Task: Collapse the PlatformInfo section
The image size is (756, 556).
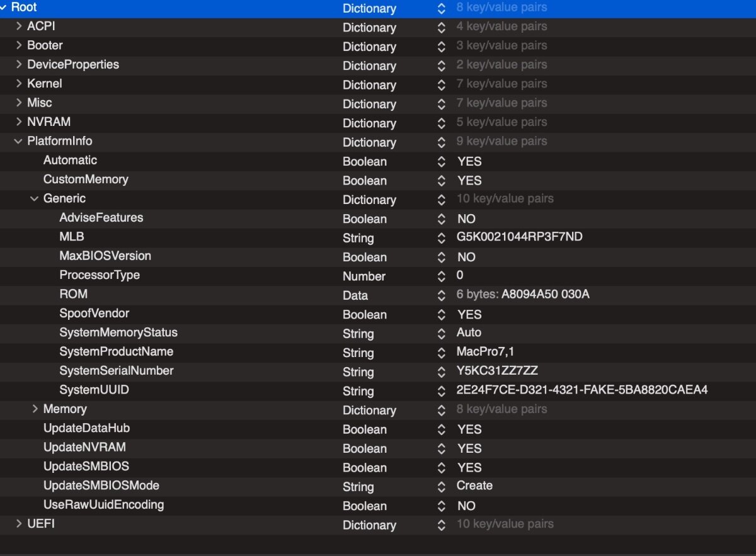Action: [18, 141]
